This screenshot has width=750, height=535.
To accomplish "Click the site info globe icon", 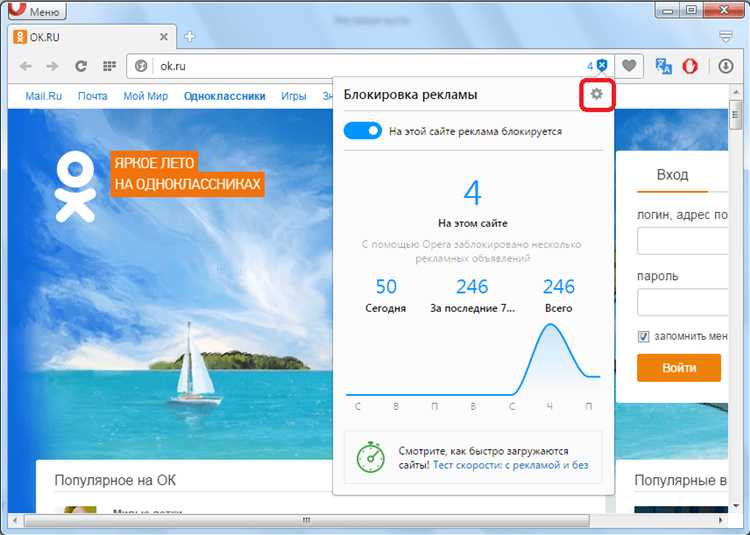I will click(x=141, y=66).
